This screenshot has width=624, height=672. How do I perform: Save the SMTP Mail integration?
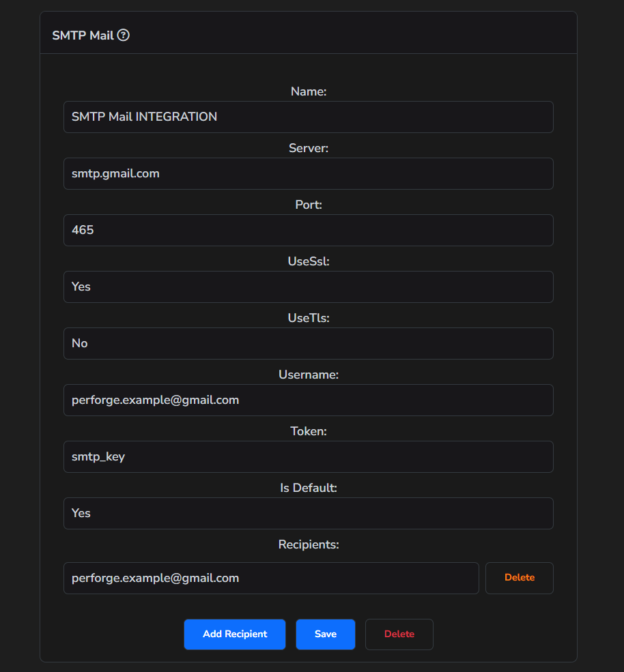click(325, 634)
